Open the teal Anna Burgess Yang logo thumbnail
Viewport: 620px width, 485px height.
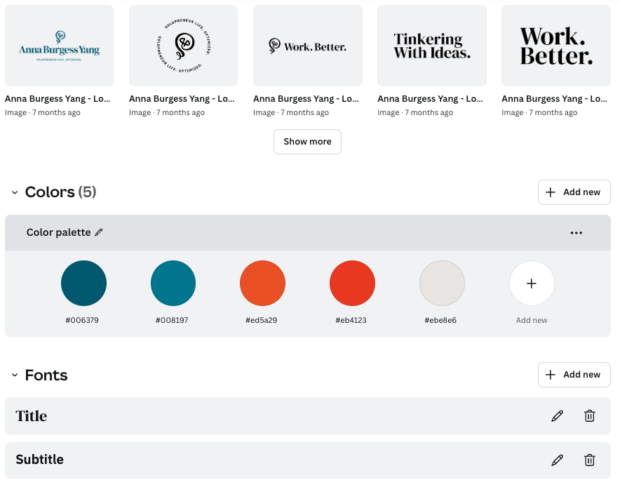(x=59, y=45)
